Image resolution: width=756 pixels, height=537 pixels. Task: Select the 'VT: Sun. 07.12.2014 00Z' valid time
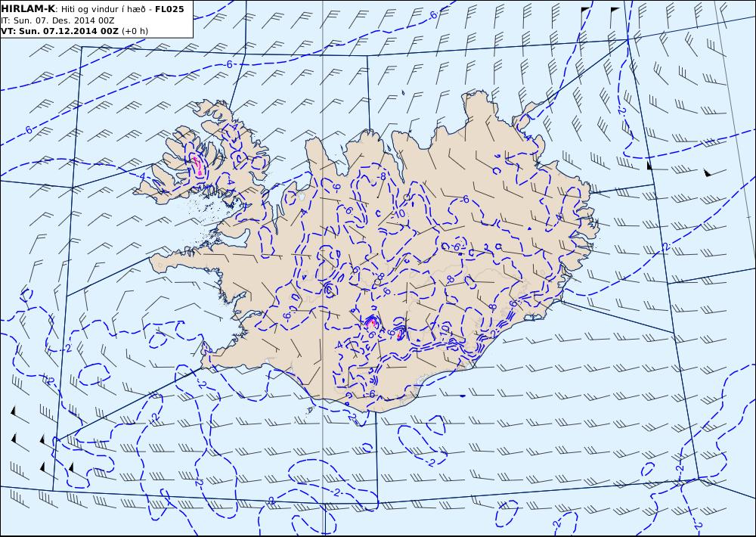59,31
